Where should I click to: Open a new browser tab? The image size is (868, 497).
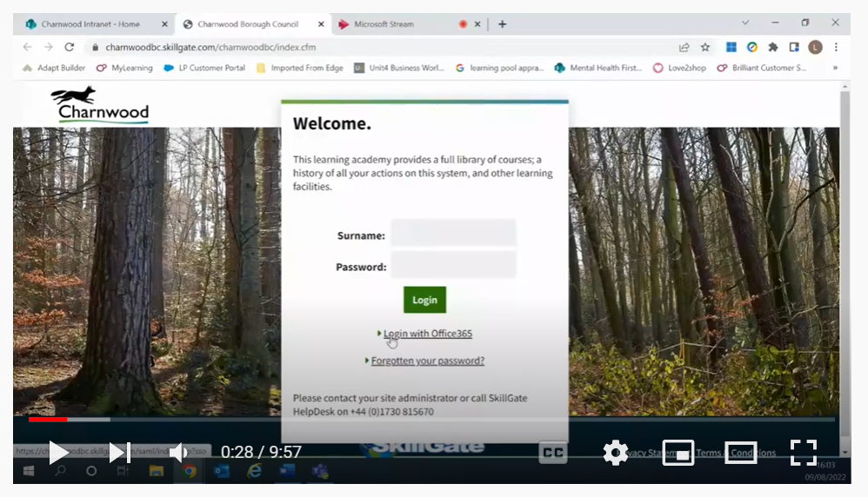(x=502, y=24)
